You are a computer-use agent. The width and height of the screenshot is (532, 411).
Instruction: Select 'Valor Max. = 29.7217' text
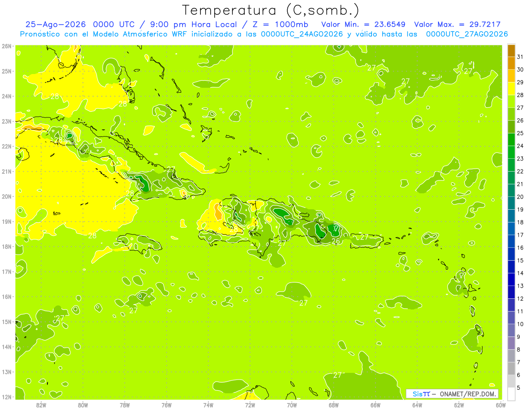coord(457,24)
